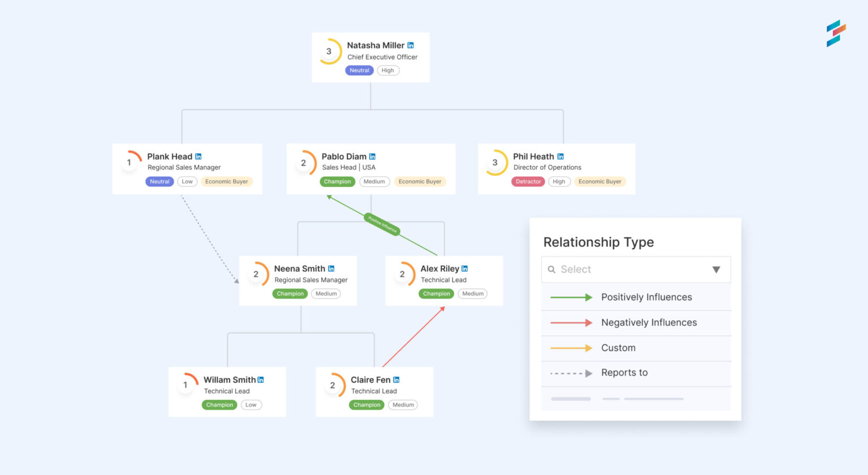868x475 pixels.
Task: Click Pablo Diam's LinkedIn icon
Action: pos(372,156)
